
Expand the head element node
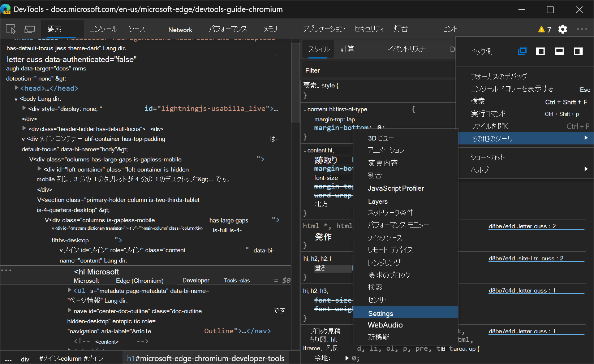16,88
